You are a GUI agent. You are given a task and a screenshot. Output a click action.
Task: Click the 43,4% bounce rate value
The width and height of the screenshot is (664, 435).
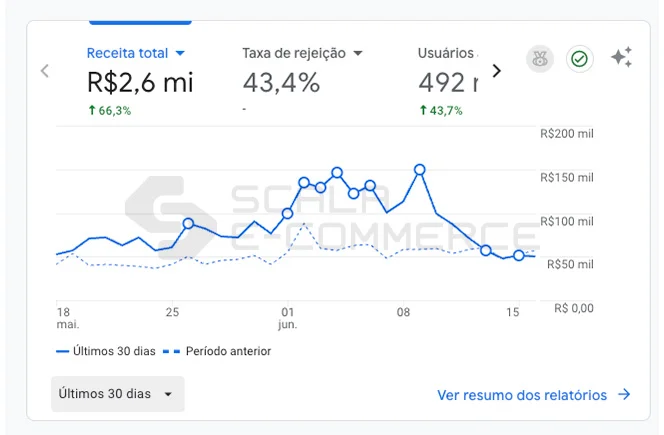[281, 82]
